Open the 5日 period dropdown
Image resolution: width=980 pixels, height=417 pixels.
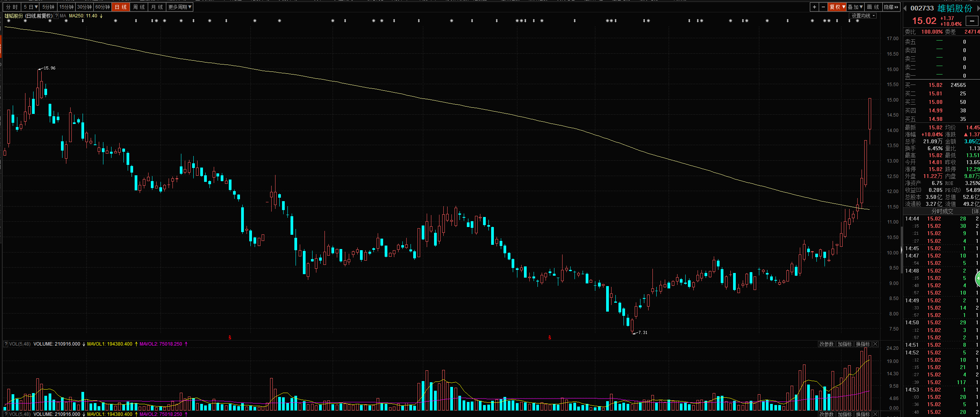point(30,7)
